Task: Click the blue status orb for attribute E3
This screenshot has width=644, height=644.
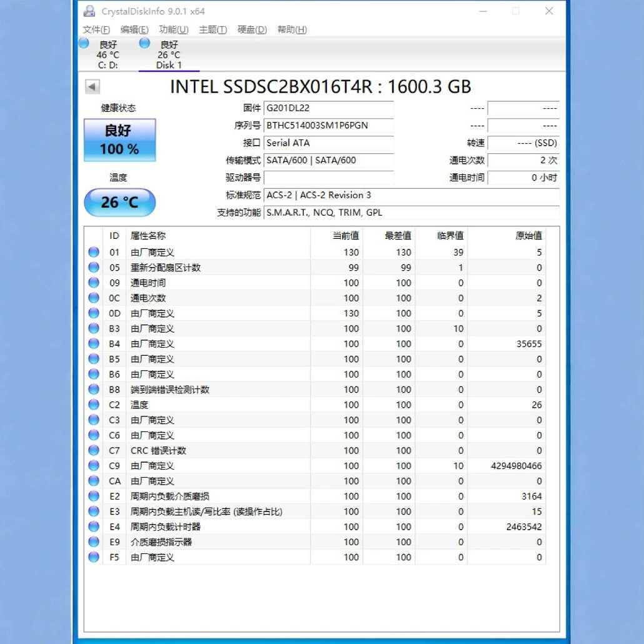Action: 94,511
